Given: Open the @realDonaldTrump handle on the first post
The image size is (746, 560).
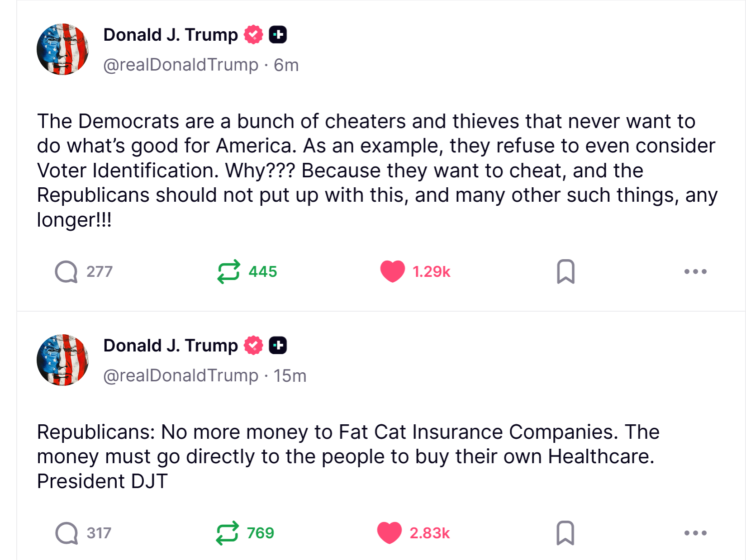Looking at the screenshot, I should coord(181,65).
